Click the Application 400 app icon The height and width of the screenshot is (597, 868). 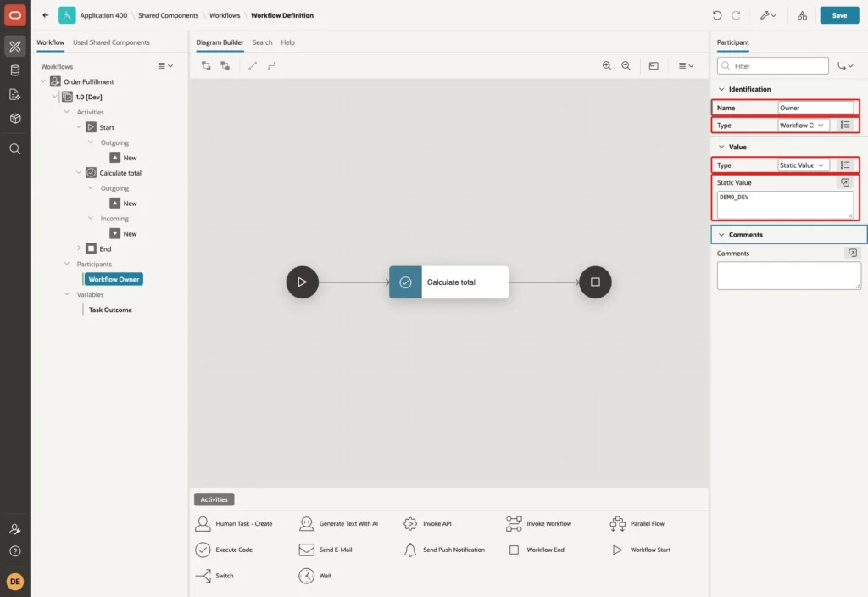tap(67, 15)
